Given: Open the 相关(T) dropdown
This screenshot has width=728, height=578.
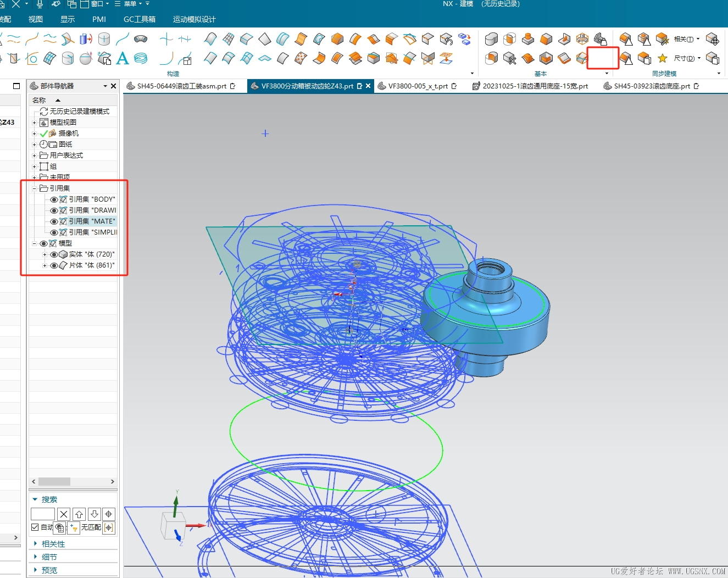Looking at the screenshot, I should point(687,39).
